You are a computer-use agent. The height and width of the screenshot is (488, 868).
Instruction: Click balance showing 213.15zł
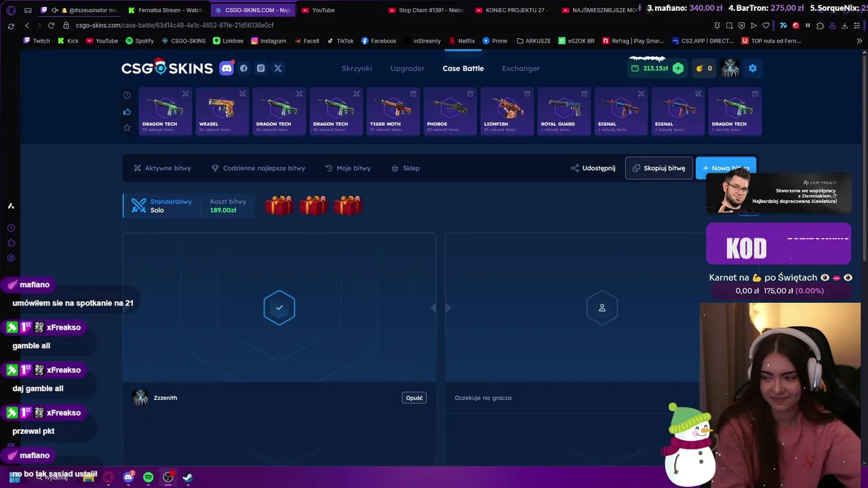655,68
